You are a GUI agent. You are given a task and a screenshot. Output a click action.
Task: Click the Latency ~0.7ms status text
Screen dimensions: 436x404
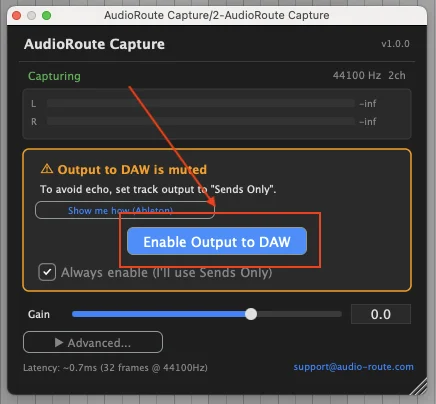pyautogui.click(x=115, y=368)
